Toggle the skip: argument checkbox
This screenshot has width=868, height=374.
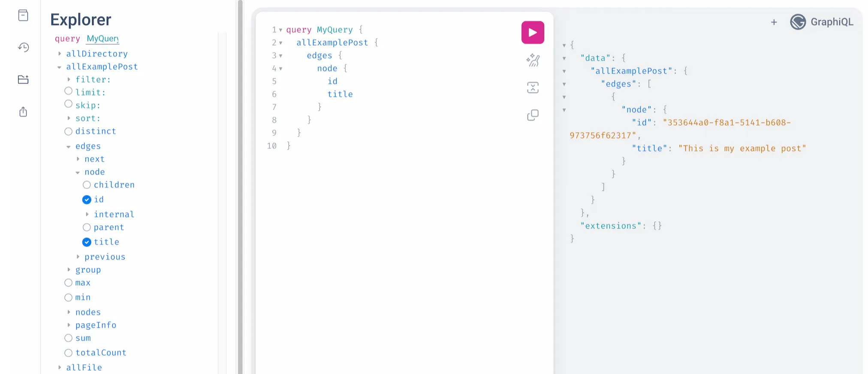(68, 104)
